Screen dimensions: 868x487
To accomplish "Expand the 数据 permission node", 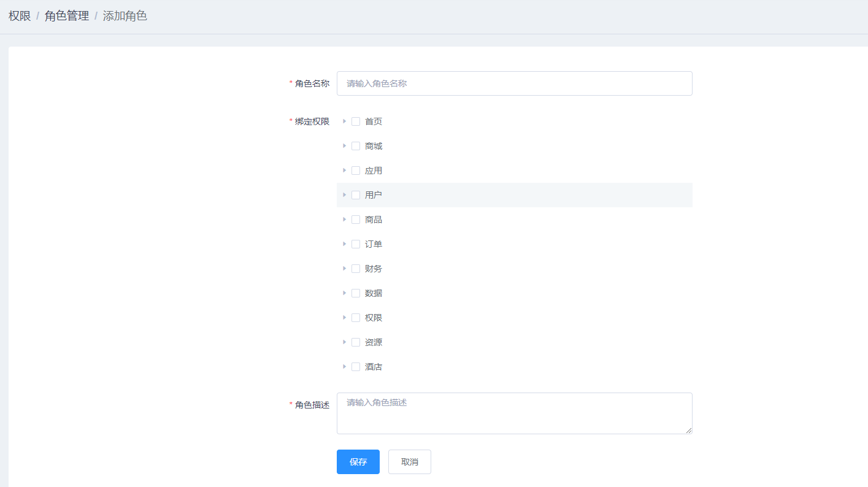I will [x=345, y=293].
